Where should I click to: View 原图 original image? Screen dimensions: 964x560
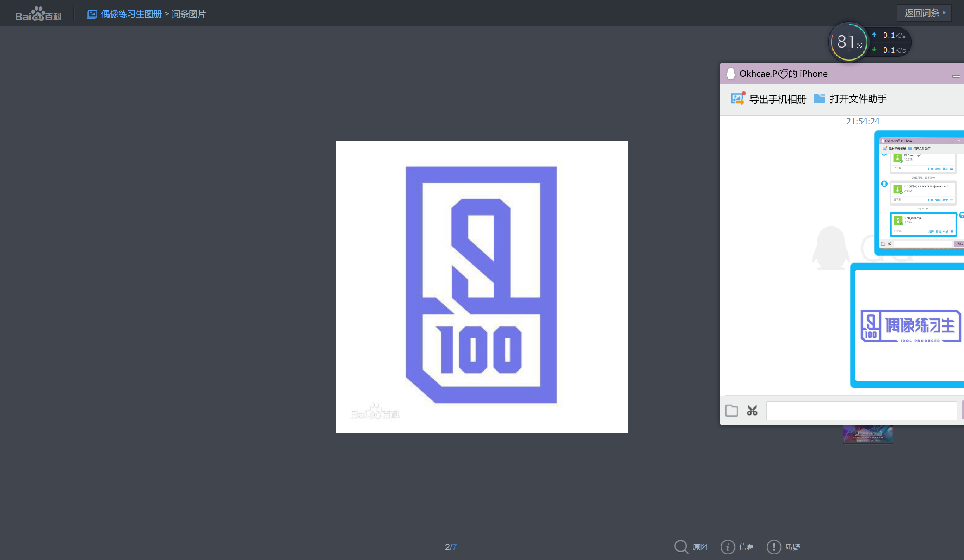tap(700, 547)
